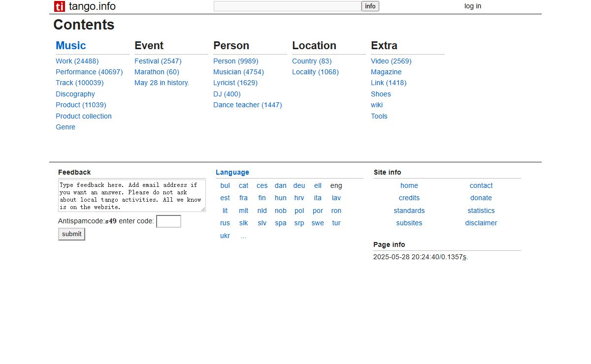
Task: Open the Tools link
Action: tap(379, 116)
